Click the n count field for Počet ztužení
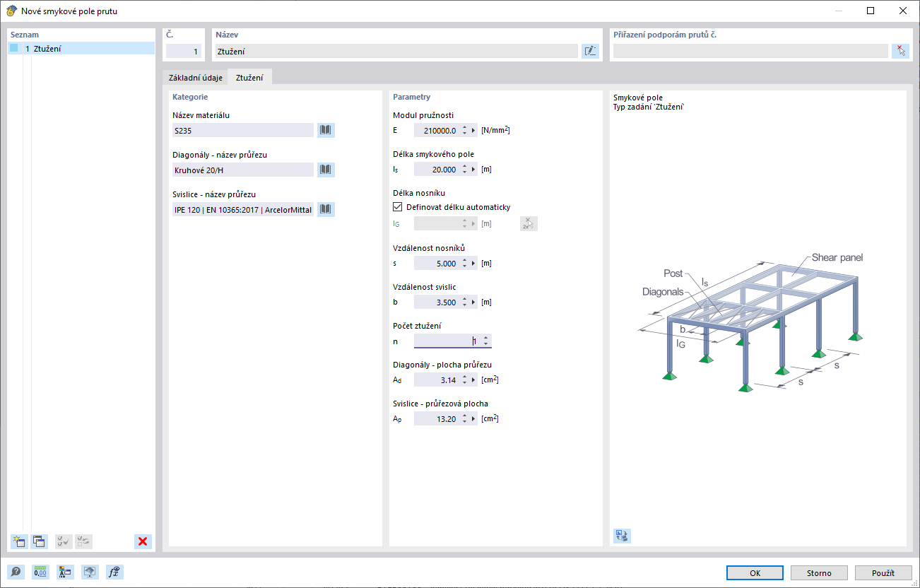This screenshot has height=588, width=920. (x=447, y=341)
